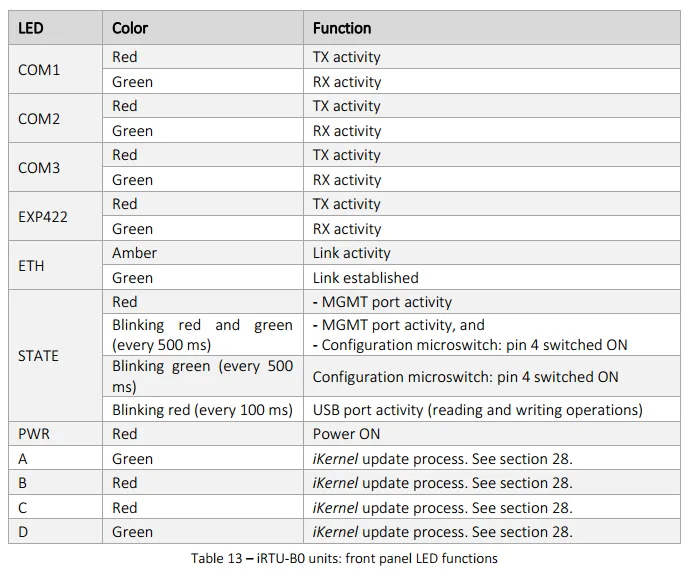Click USB port activity function cell
Screen dimensions: 687x571
click(492, 410)
